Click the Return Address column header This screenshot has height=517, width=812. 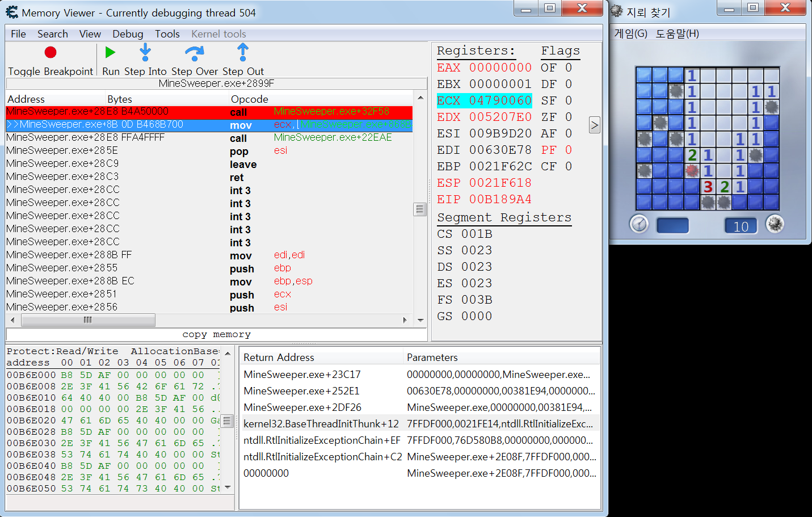321,358
